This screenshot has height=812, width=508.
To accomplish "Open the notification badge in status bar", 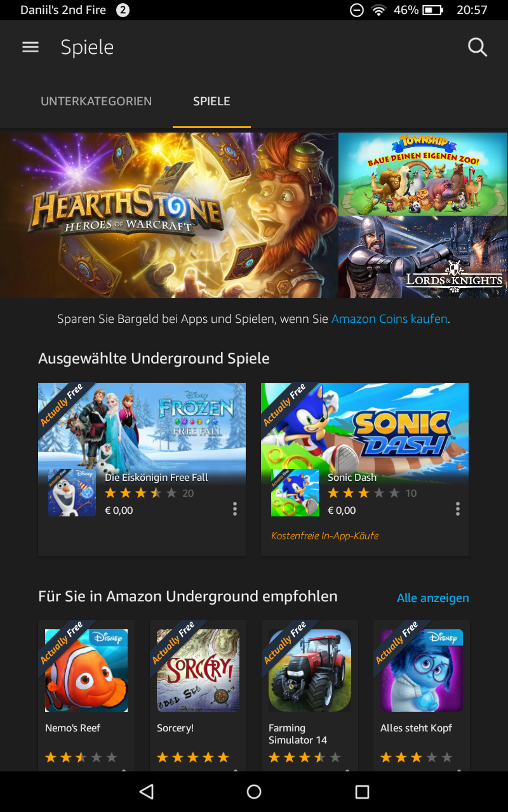I will [x=123, y=10].
